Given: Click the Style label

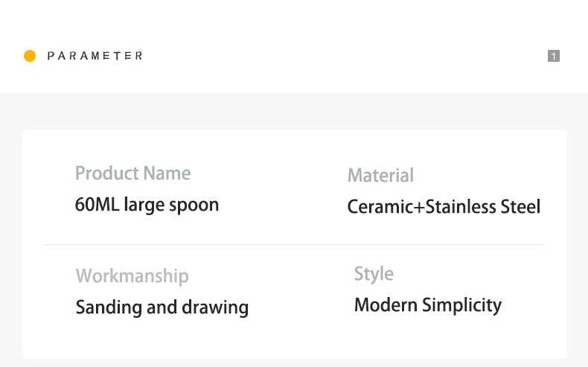Looking at the screenshot, I should click(x=374, y=274).
